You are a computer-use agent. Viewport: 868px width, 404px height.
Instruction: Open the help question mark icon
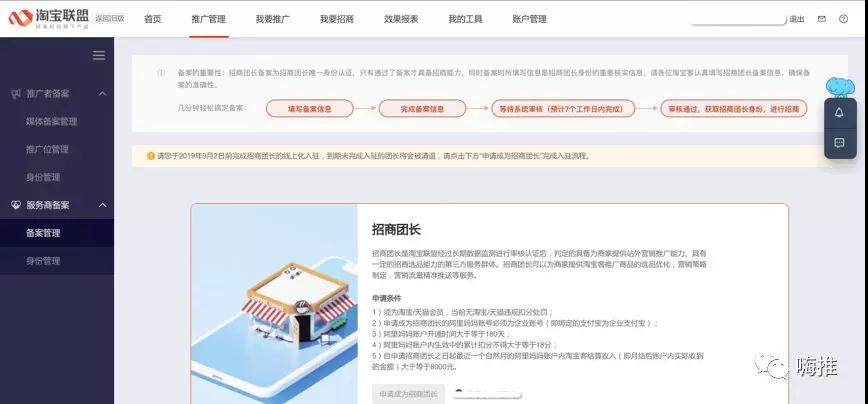(843, 19)
